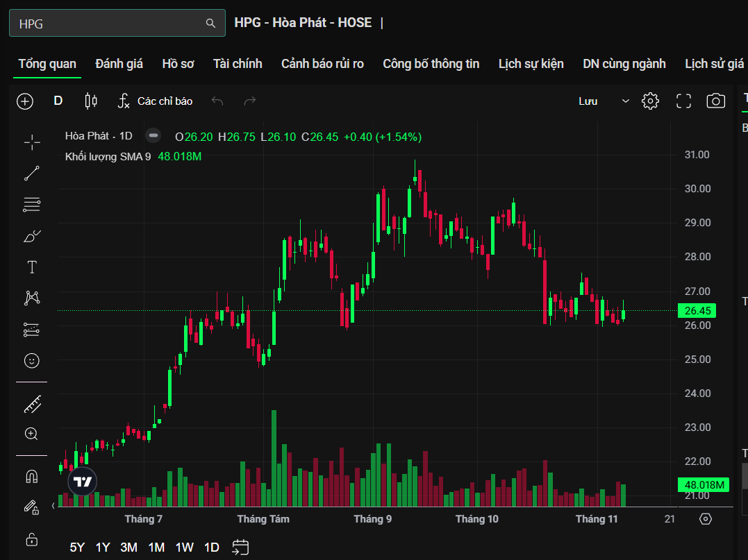
Task: Open the measure ruler tool
Action: pos(32,404)
